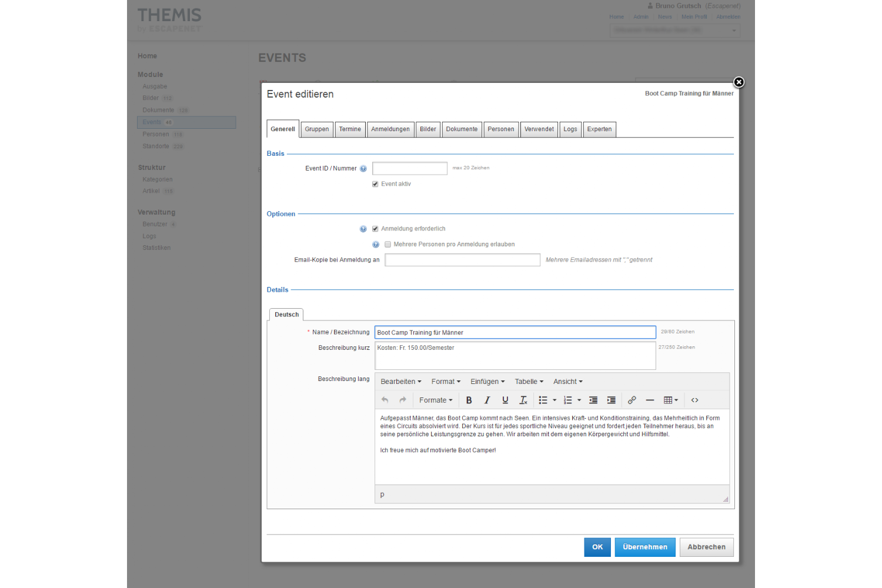Click help icon next to Event ID / Nummer
Image resolution: width=882 pixels, height=588 pixels.
363,169
